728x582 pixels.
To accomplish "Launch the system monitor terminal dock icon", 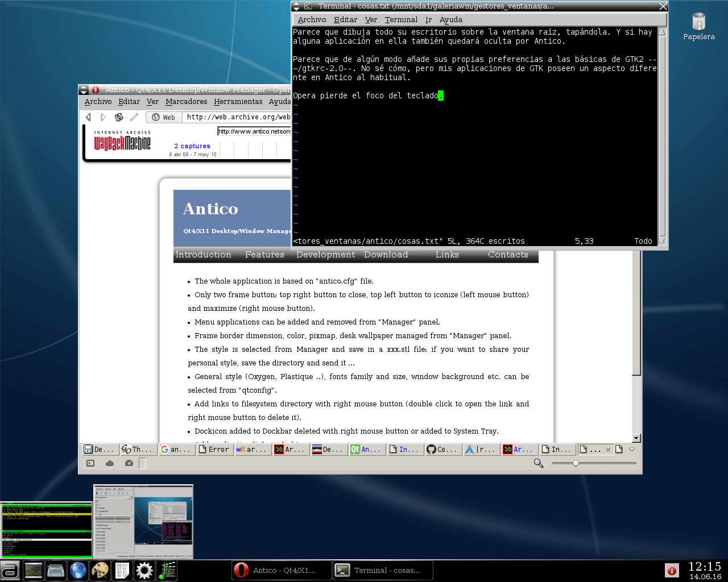I will coord(34,570).
